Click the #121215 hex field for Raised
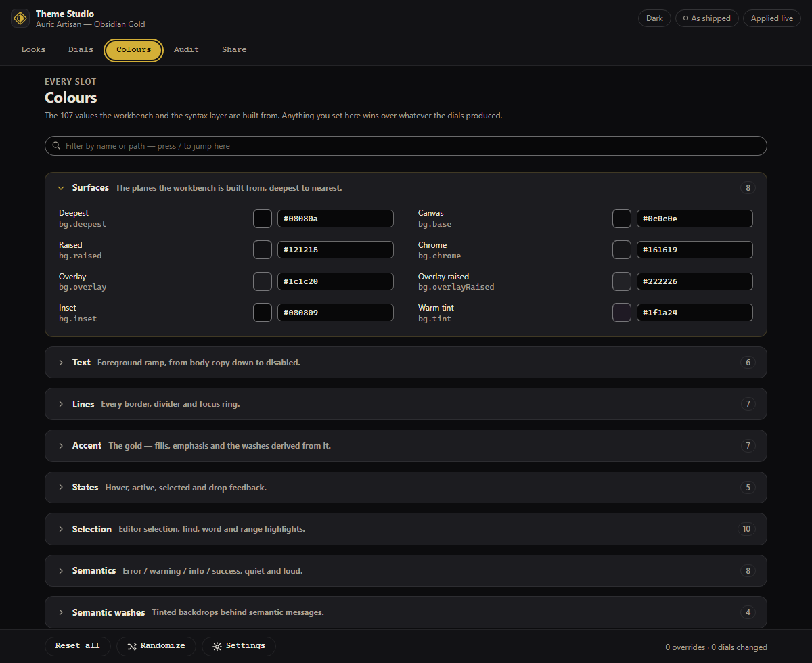This screenshot has height=663, width=812. 336,250
